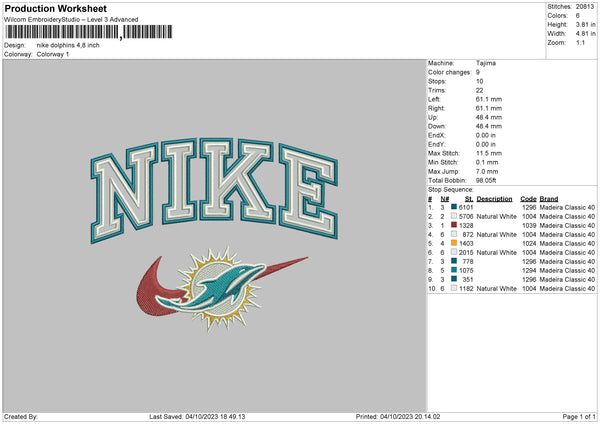
Task: Click the white swatch in stop row 5706
Action: [454, 216]
